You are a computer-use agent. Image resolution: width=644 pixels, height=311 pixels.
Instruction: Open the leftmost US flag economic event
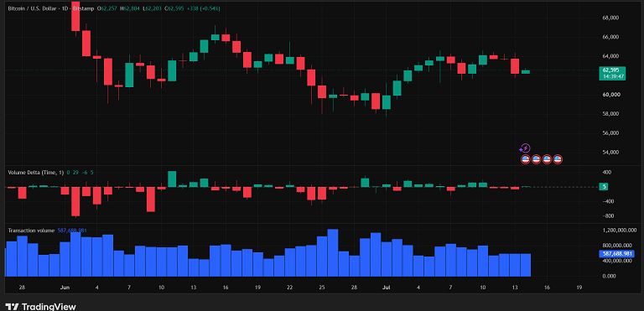tap(525, 159)
